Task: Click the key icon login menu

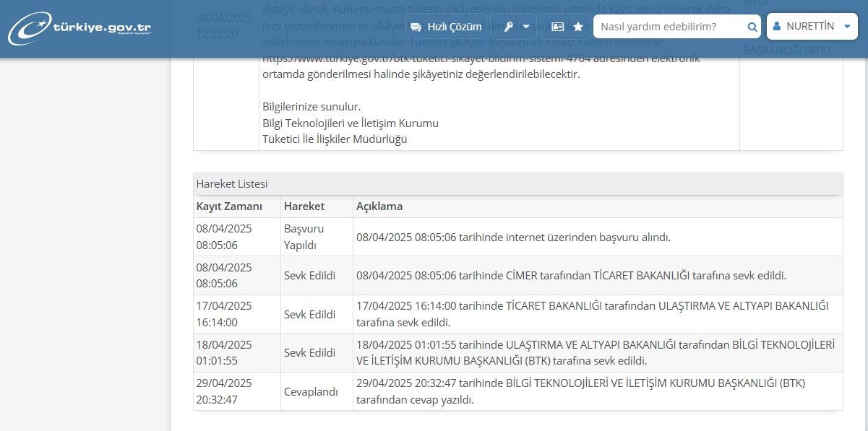Action: pyautogui.click(x=509, y=27)
